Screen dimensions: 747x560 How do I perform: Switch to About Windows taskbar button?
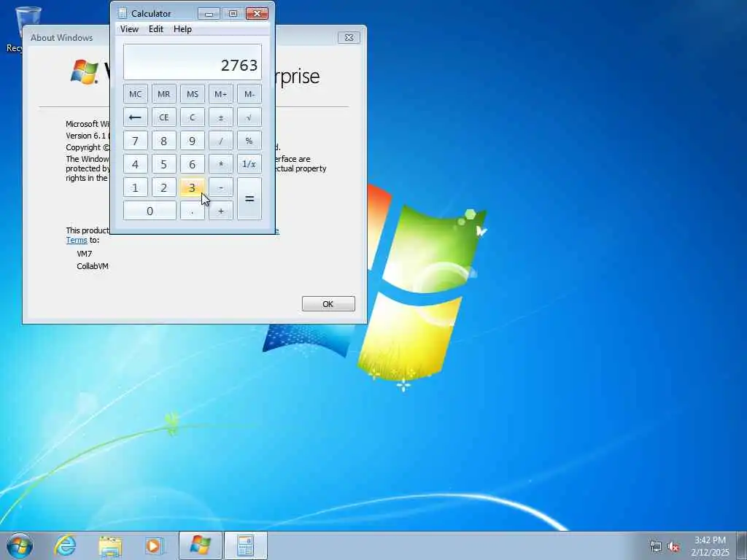[x=200, y=545]
